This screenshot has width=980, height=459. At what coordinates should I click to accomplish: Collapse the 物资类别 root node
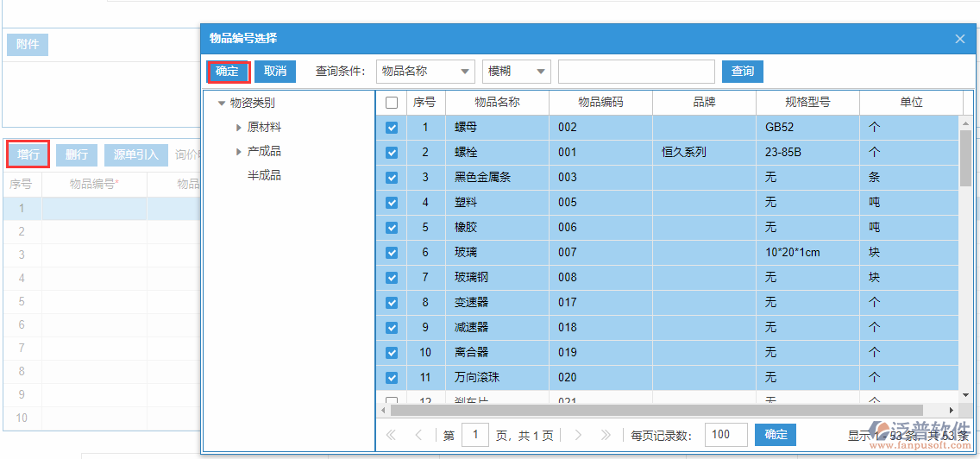pos(222,104)
